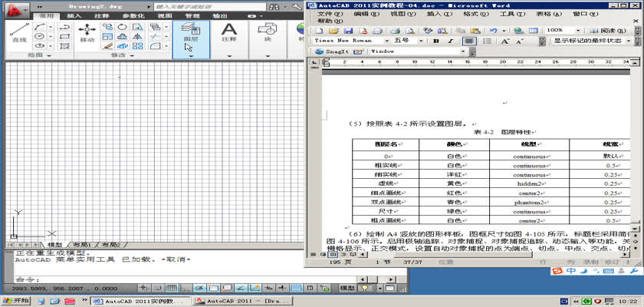644x307 pixels.
Task: Select the Hatch tool in Draw panel
Action: [x=64, y=46]
